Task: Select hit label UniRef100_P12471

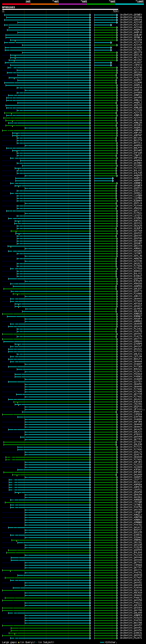Action: pos(131,638)
